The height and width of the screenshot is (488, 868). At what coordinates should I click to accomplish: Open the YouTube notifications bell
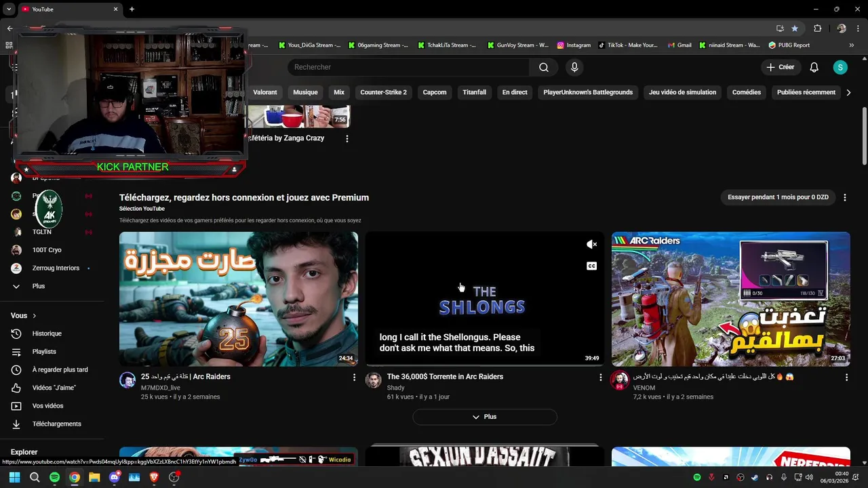coord(814,67)
